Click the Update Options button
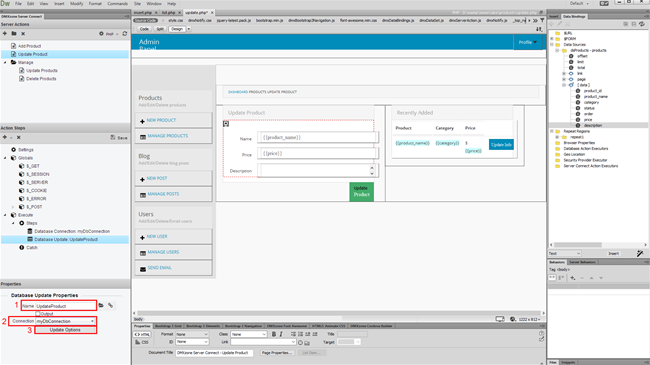 pos(65,330)
